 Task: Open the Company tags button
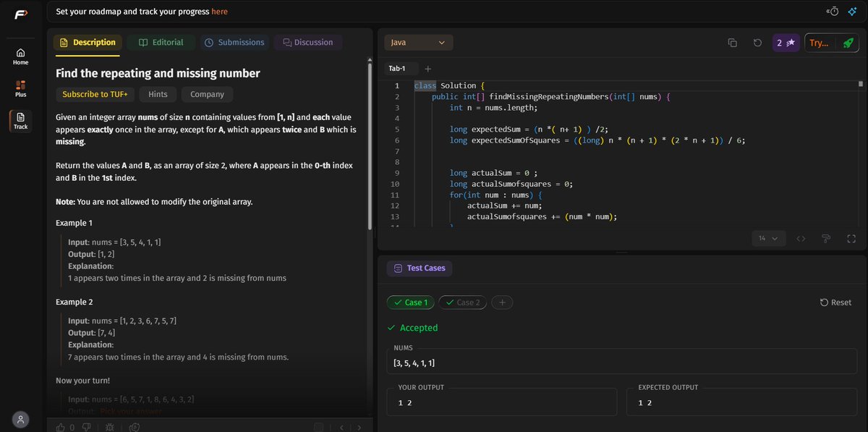(x=207, y=94)
